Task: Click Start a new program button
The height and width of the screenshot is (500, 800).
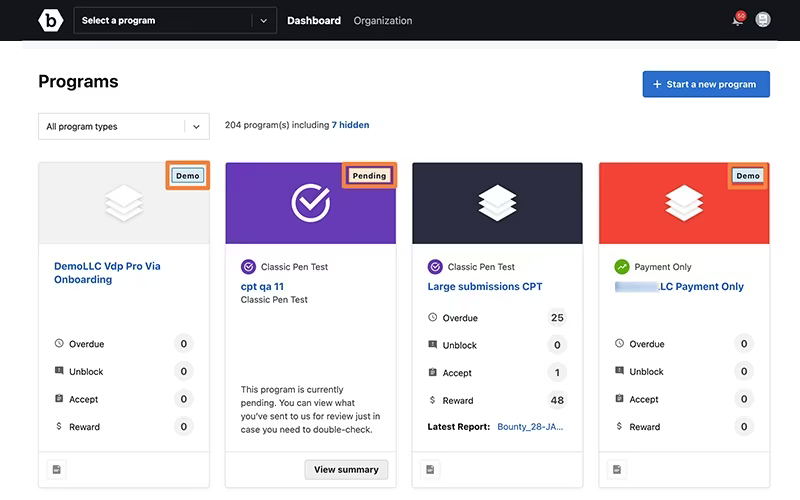Action: pos(706,84)
